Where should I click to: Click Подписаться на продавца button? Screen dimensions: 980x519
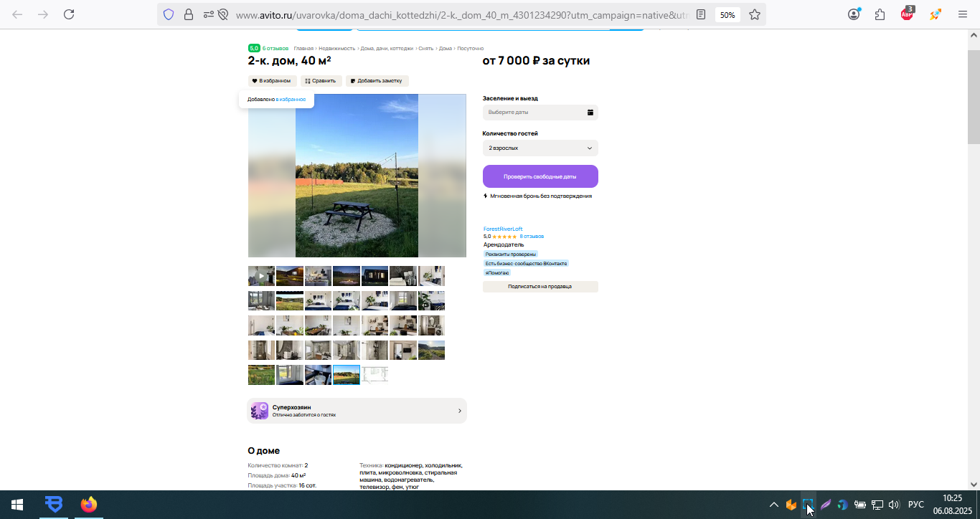click(x=540, y=287)
